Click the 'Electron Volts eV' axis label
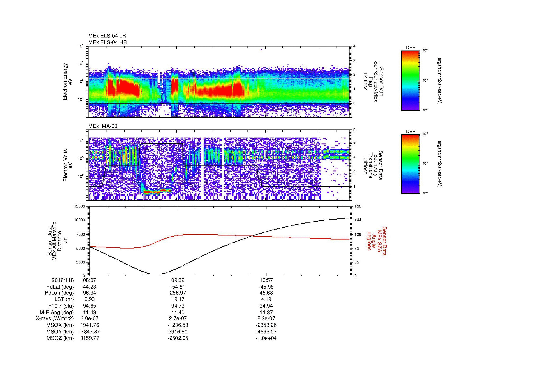This screenshot has height=392, width=555. [67, 166]
